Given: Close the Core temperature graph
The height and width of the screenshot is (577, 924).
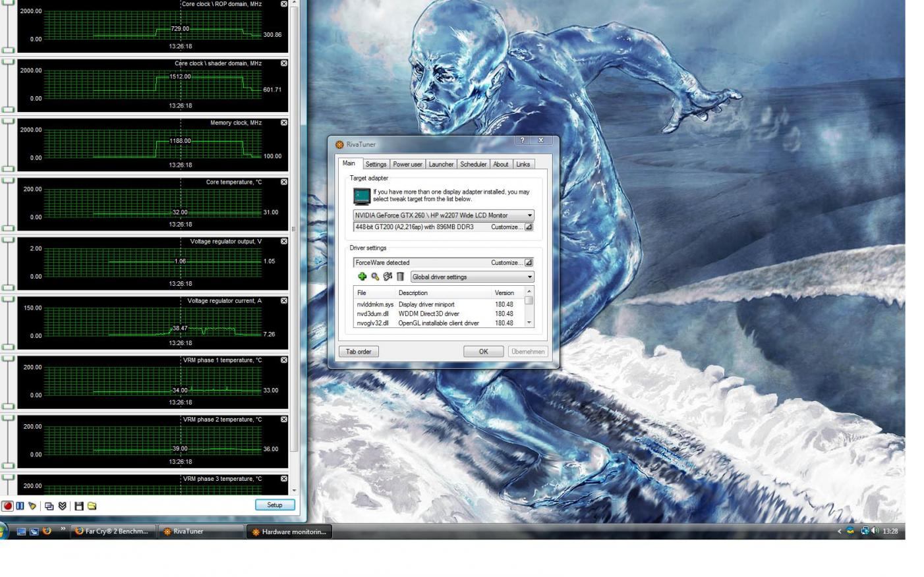Looking at the screenshot, I should [x=284, y=182].
